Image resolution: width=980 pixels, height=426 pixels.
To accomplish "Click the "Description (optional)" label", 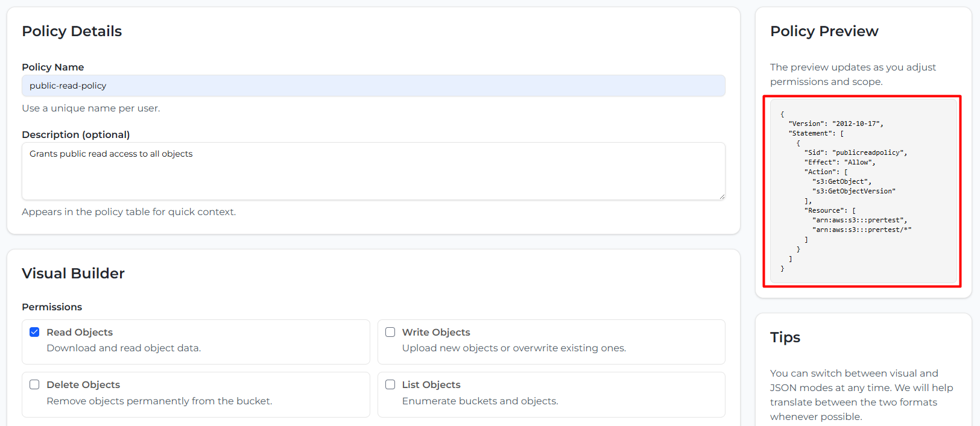I will [76, 134].
